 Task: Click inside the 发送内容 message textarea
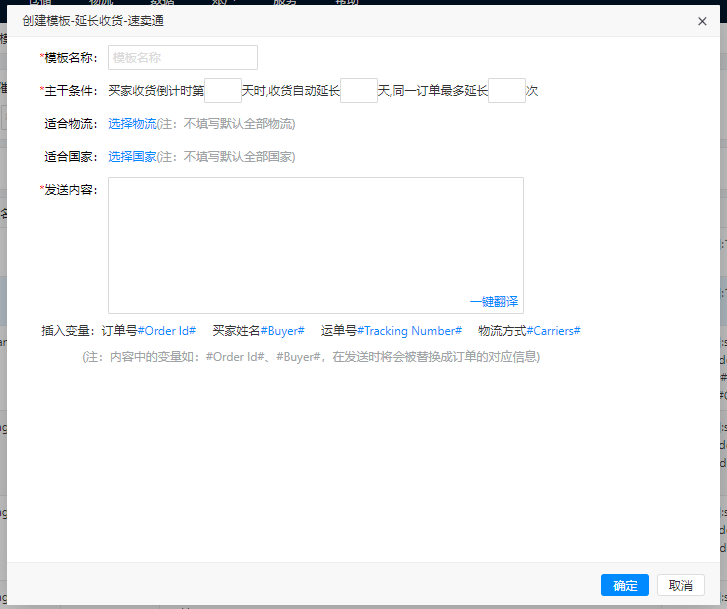[x=315, y=240]
